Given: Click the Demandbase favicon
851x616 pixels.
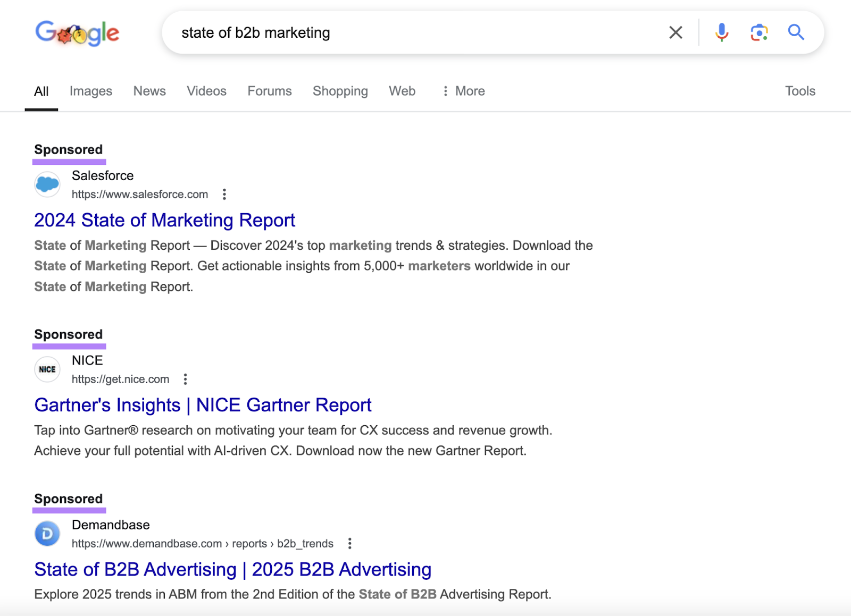Looking at the screenshot, I should pos(47,534).
